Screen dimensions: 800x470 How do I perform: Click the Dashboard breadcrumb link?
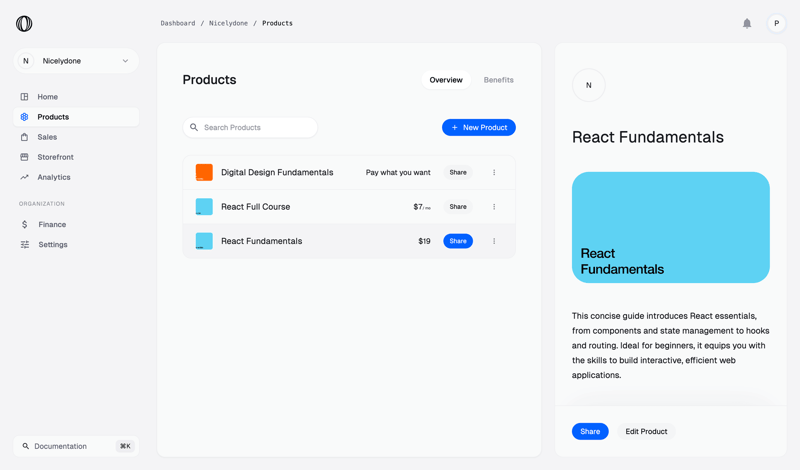178,23
